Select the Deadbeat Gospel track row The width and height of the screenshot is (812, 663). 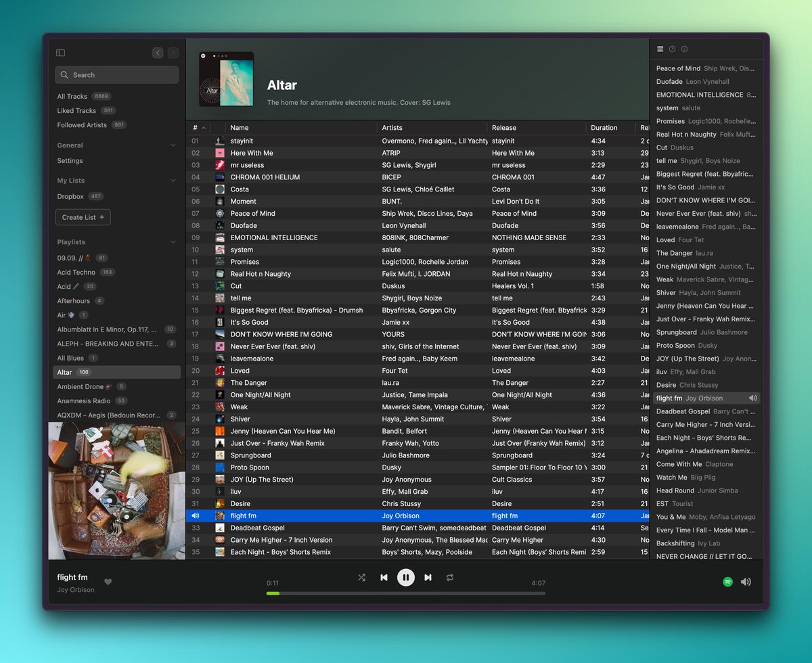[x=417, y=528]
